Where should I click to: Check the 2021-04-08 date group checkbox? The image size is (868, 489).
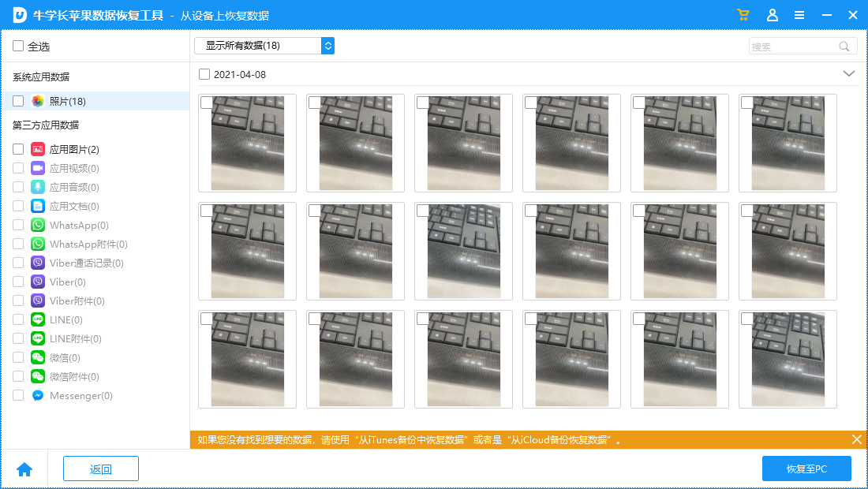pyautogui.click(x=203, y=73)
